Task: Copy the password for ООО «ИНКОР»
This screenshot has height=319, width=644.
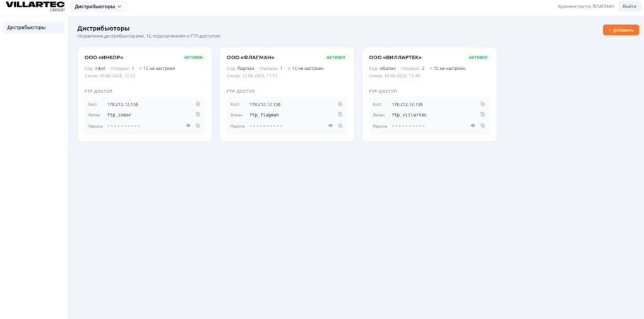Action: click(198, 126)
